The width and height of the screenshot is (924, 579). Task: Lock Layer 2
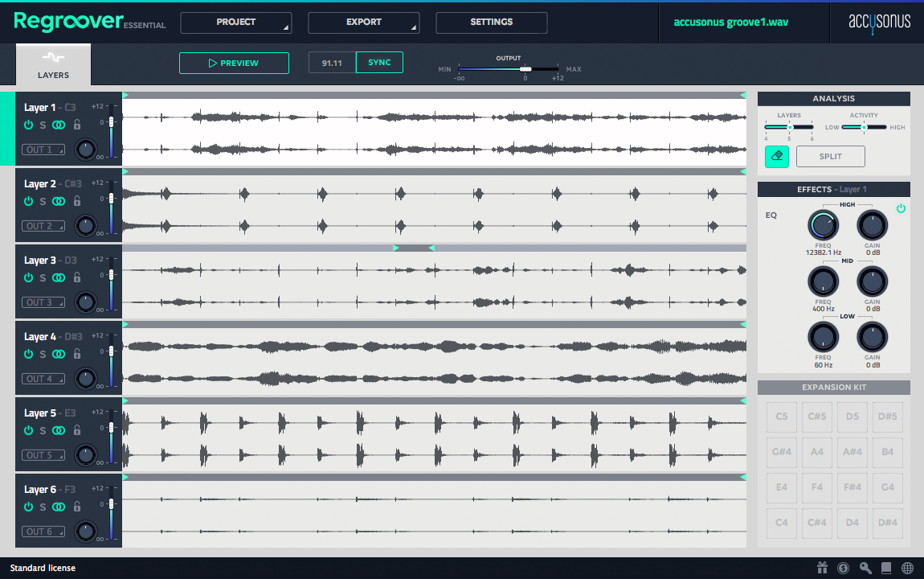pos(76,200)
